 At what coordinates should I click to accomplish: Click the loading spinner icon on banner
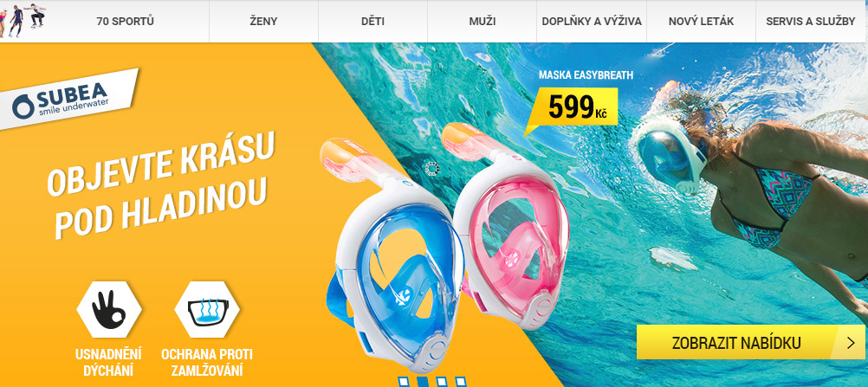tap(432, 168)
